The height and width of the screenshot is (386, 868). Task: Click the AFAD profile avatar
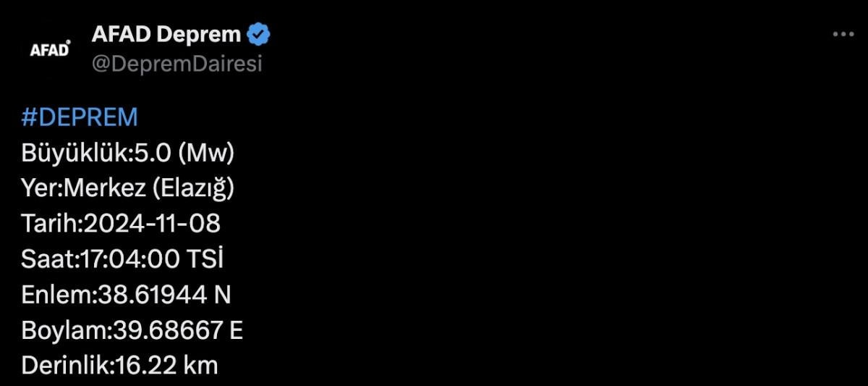coord(50,49)
